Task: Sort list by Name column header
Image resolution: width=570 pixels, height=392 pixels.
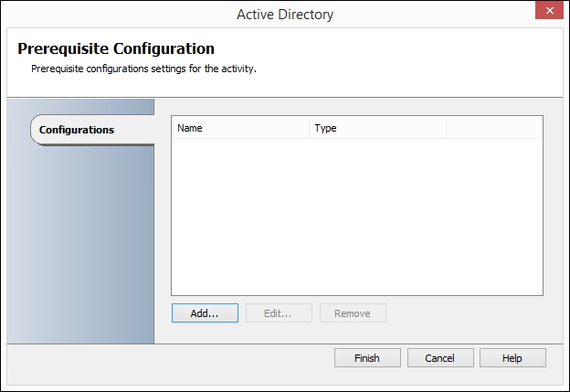Action: click(240, 128)
